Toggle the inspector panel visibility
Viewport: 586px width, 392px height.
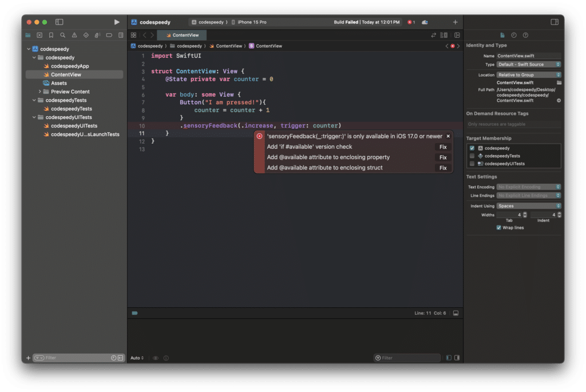pos(555,22)
